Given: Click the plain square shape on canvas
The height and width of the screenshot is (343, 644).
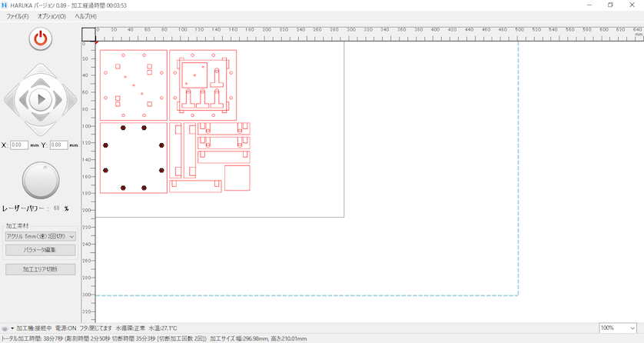Looking at the screenshot, I should tap(237, 178).
